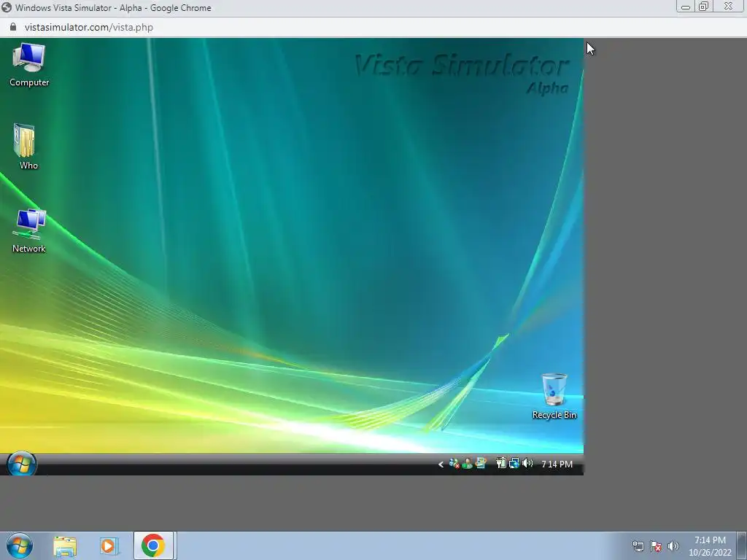Open Action Center flag tray icon
The width and height of the screenshot is (747, 560).
coord(656,546)
